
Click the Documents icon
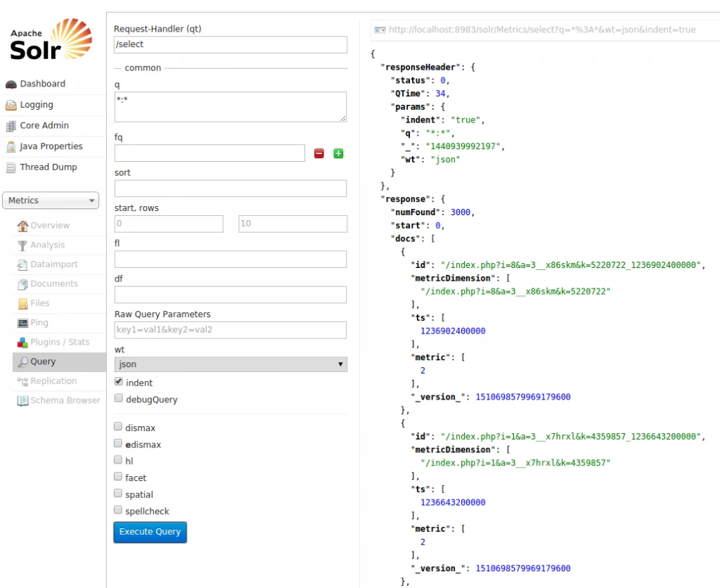click(22, 284)
